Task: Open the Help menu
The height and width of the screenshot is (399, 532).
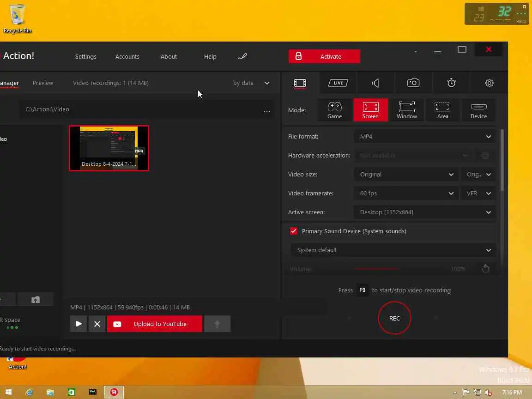Action: (x=210, y=57)
